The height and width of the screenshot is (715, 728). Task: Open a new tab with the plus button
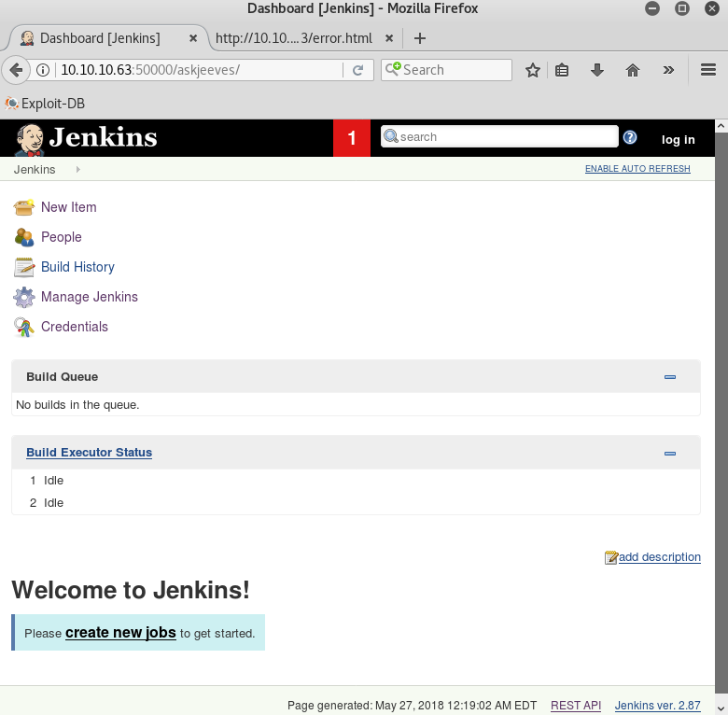[420, 38]
